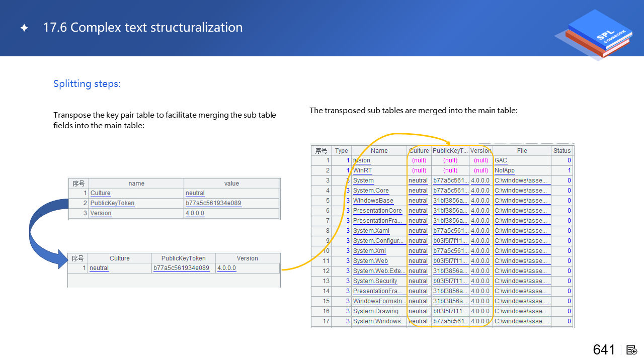Click the File column header

point(522,150)
